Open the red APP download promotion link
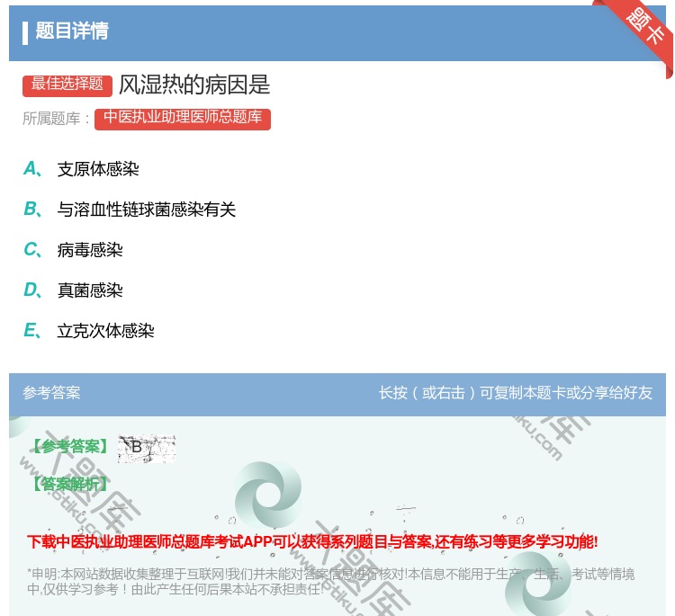675x616 pixels. tap(312, 541)
